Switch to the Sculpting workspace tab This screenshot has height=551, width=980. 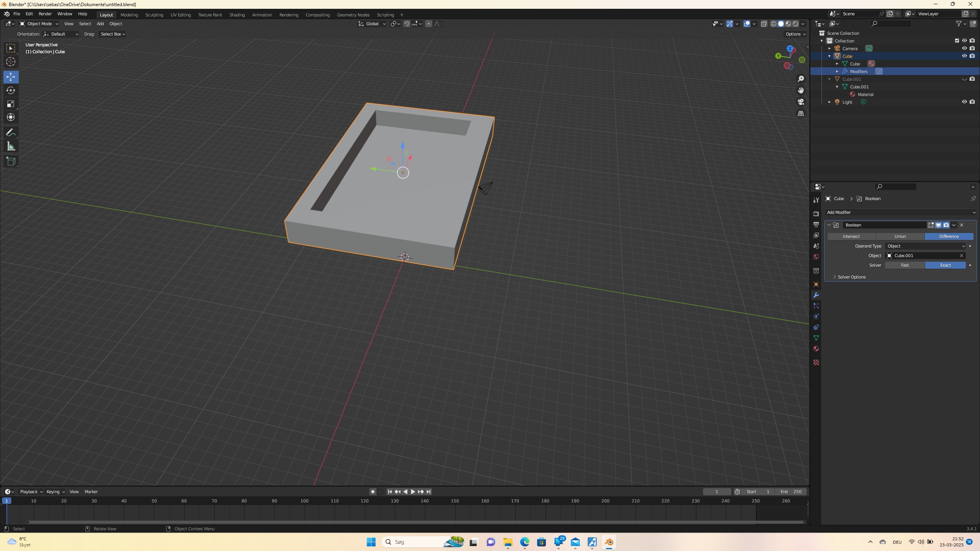pos(154,15)
